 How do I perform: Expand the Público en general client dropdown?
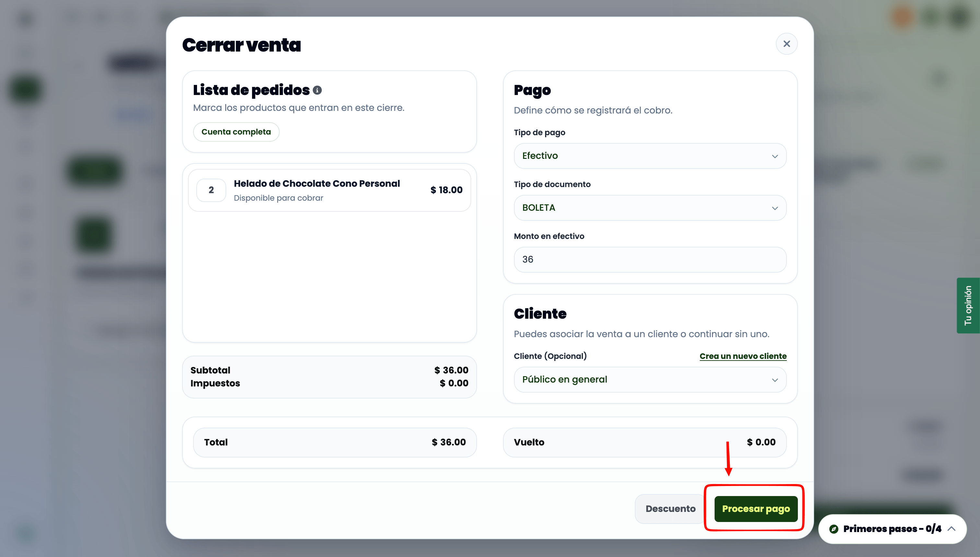pyautogui.click(x=650, y=380)
